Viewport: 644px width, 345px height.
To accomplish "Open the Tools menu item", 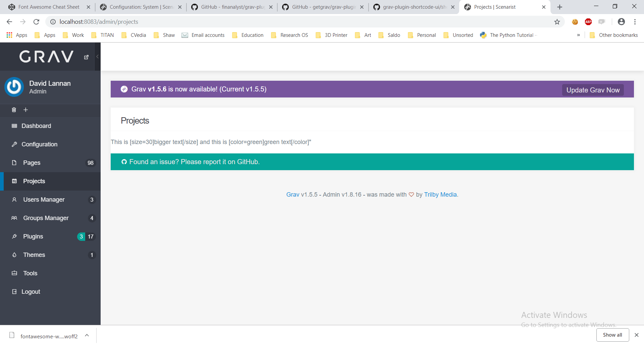I will pyautogui.click(x=50, y=273).
